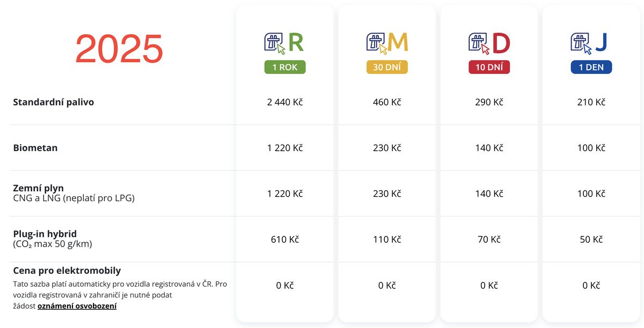Click the one-day vignette J icon

click(590, 43)
